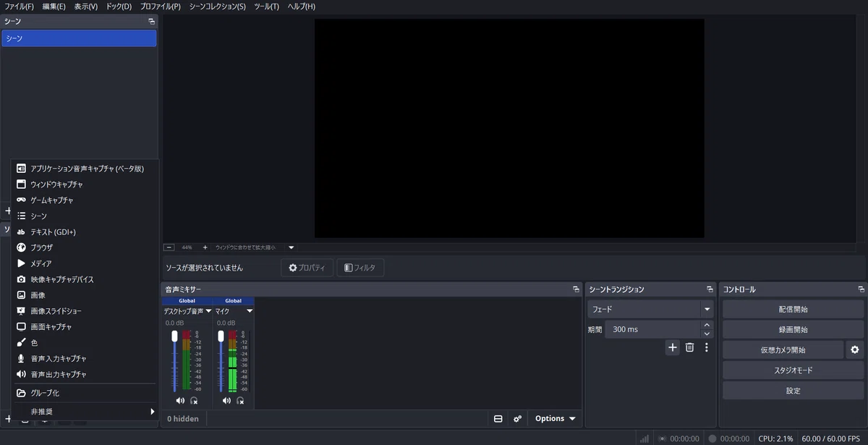This screenshot has height=445, width=868.
Task: Adjust マイク volume fader
Action: 221,336
